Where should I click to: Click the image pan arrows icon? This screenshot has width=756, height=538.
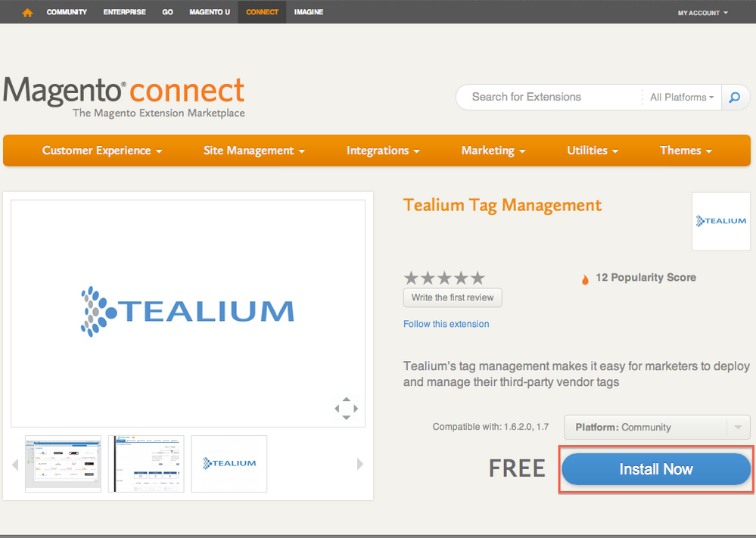click(346, 409)
